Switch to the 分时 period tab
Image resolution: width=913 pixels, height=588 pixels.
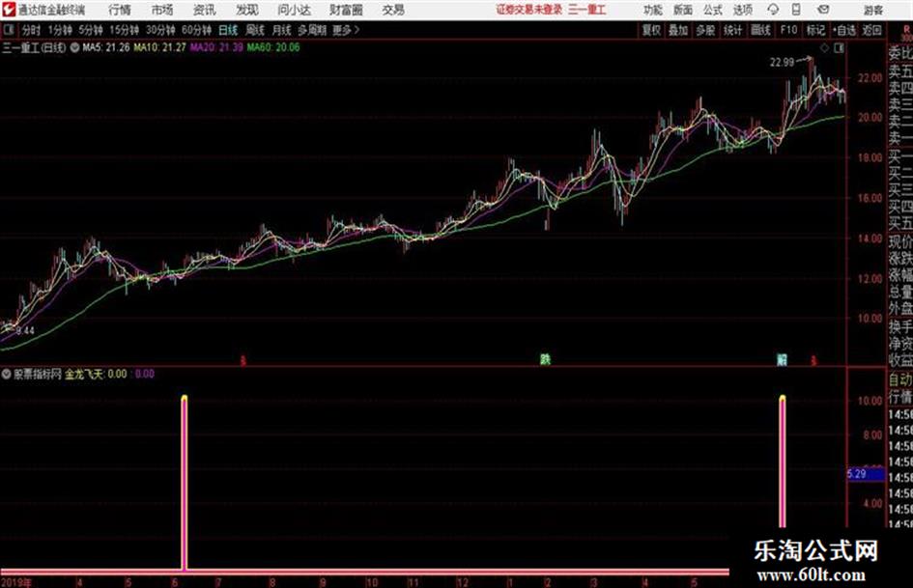click(x=32, y=30)
